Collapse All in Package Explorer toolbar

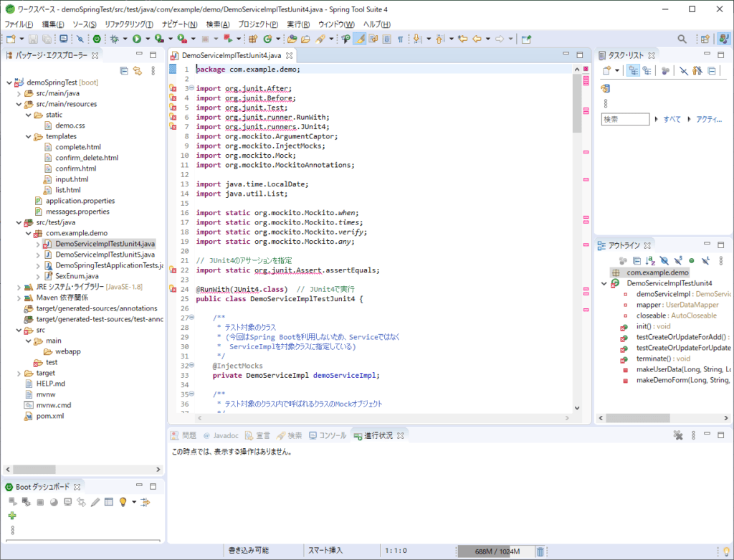(x=125, y=69)
